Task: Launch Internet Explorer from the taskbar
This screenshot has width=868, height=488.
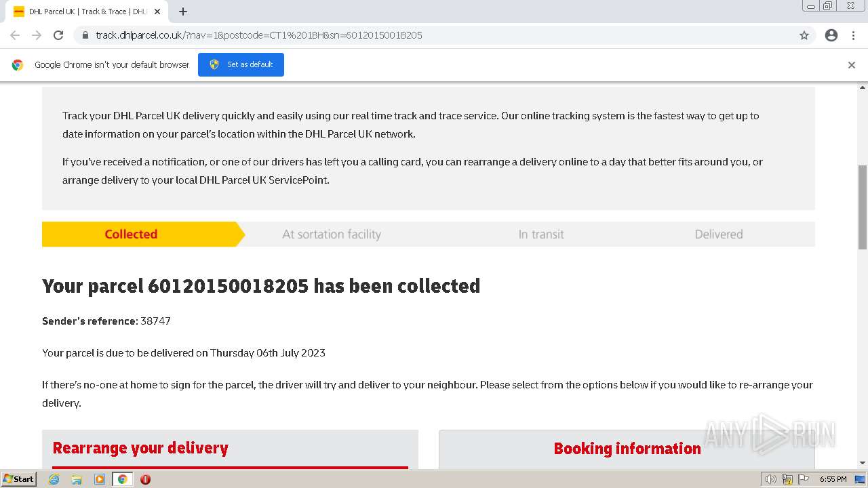Action: pos(54,479)
